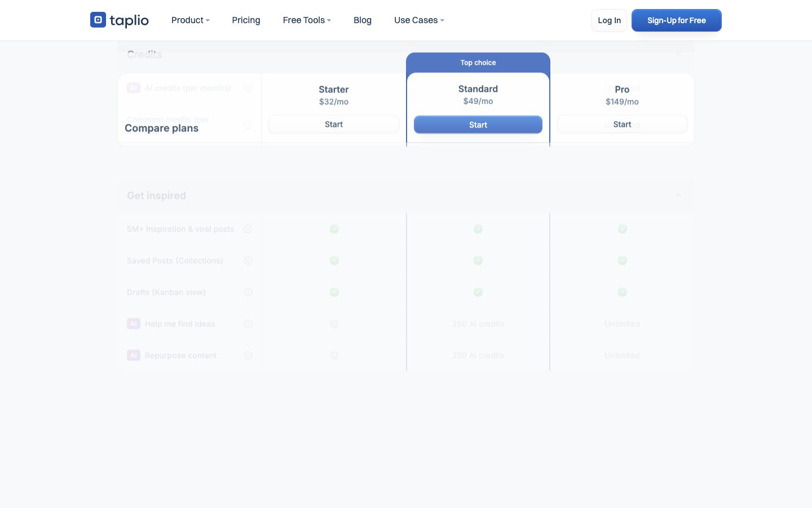This screenshot has width=812, height=508.
Task: Open the Product dropdown menu
Action: pyautogui.click(x=190, y=20)
